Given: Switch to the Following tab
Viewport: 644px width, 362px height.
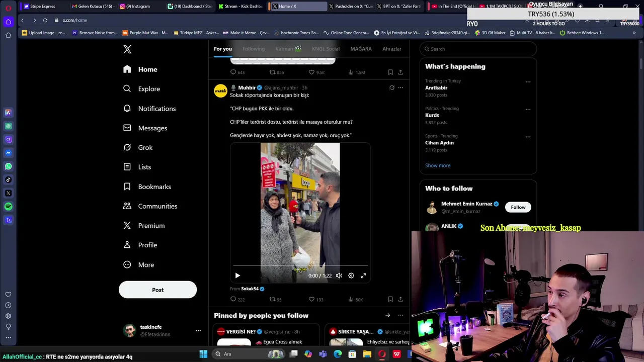Looking at the screenshot, I should (x=253, y=49).
